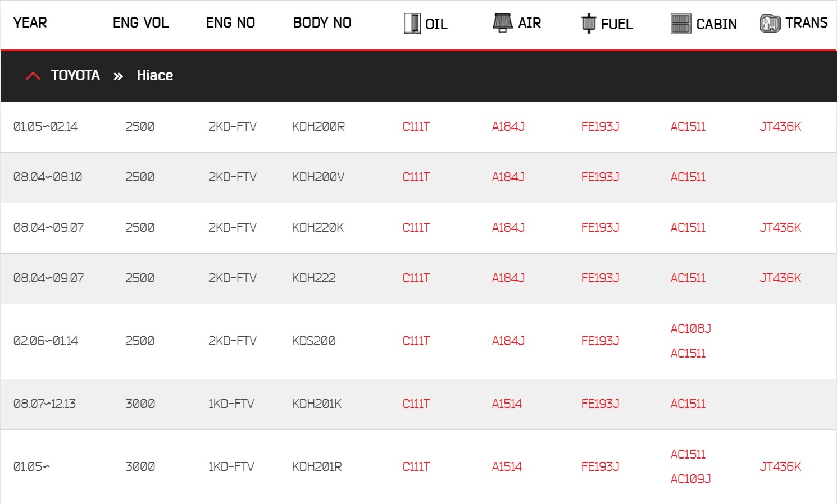
Task: Click the transmission filter icon in header
Action: 770,24
